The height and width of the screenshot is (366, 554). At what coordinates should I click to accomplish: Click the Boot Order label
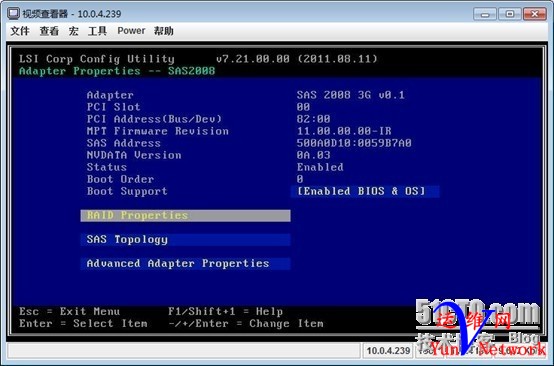click(x=120, y=179)
